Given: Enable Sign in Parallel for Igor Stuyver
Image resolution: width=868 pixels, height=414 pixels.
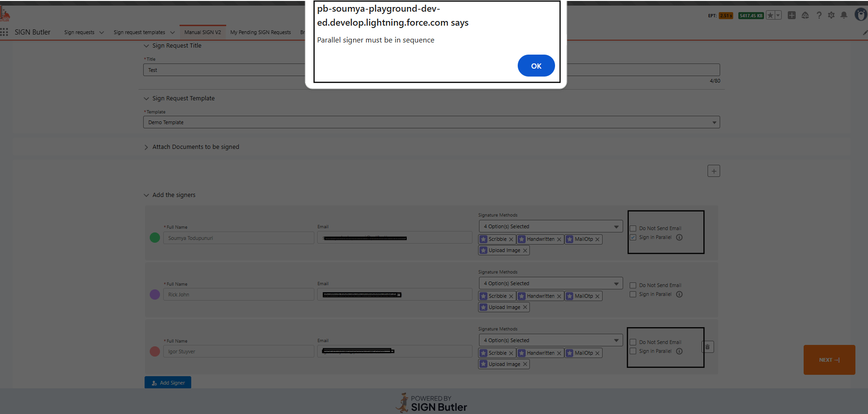Looking at the screenshot, I should 633,351.
